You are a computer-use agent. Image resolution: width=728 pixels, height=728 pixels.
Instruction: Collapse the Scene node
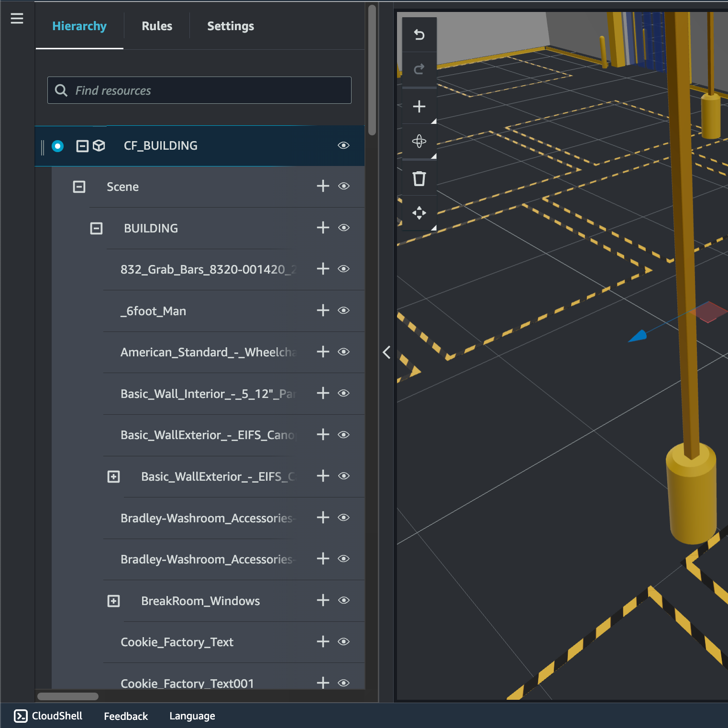(x=79, y=187)
